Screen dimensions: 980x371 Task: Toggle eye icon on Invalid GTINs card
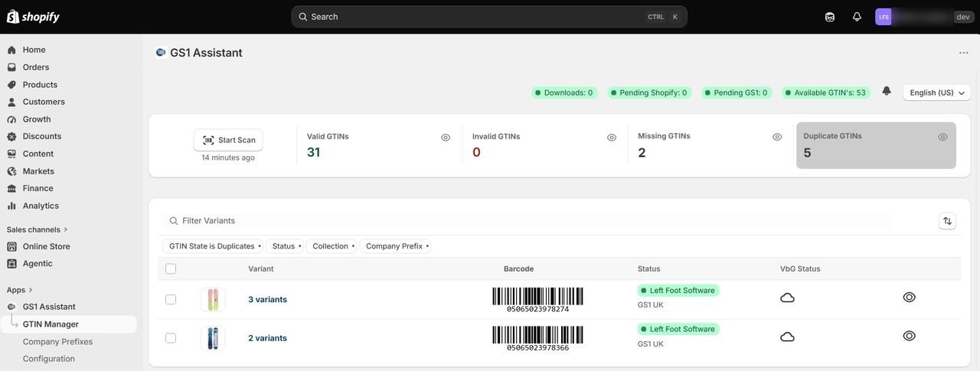click(x=612, y=137)
